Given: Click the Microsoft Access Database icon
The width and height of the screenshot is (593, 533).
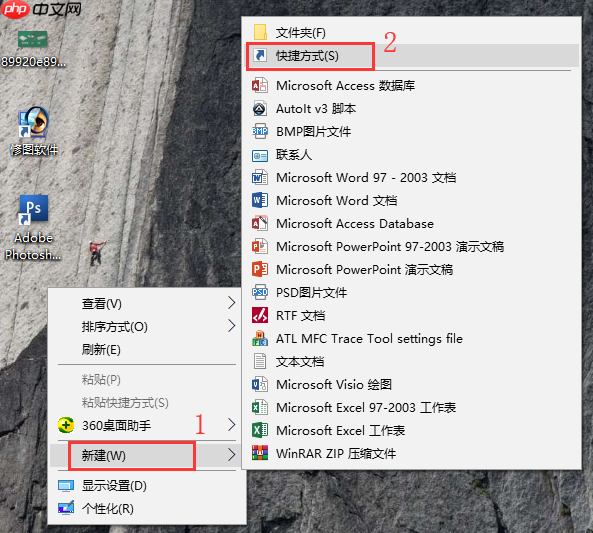Looking at the screenshot, I should 260,223.
